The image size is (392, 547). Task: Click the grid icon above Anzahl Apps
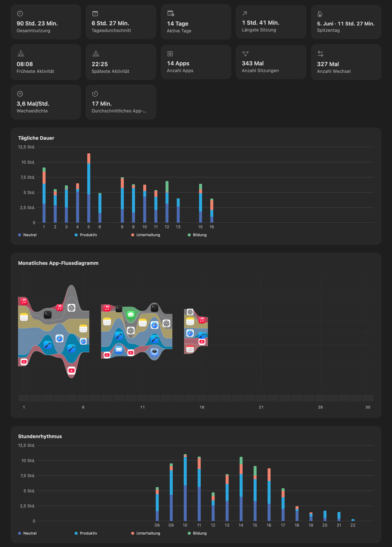pos(170,54)
